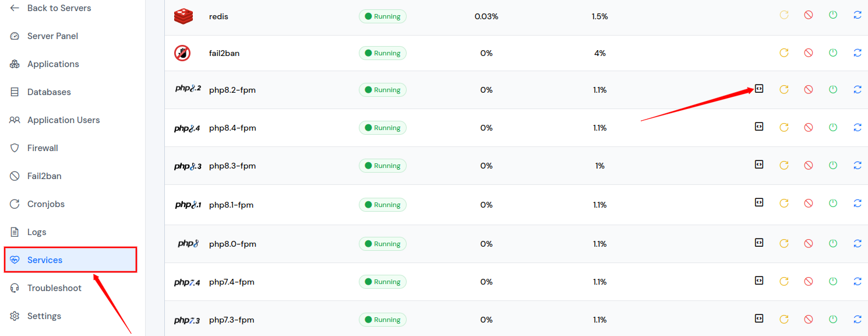Click the red stop icon for php8.0-fpm
The width and height of the screenshot is (868, 336).
click(809, 243)
